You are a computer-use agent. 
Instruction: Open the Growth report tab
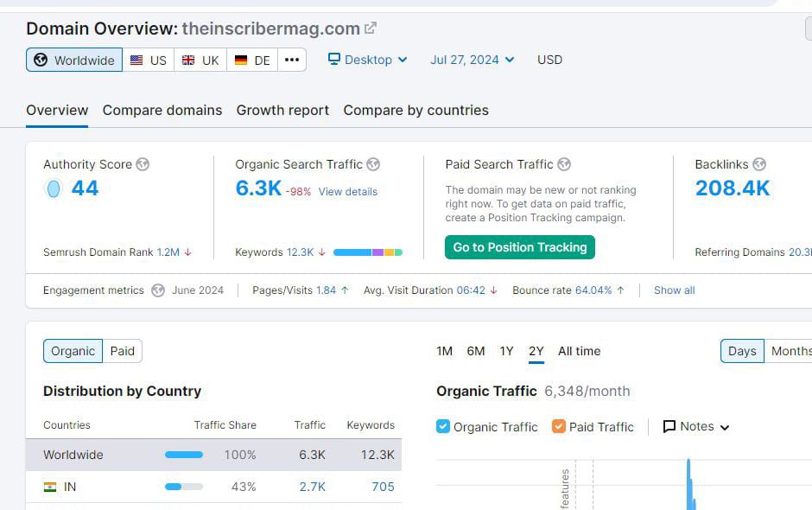282,111
